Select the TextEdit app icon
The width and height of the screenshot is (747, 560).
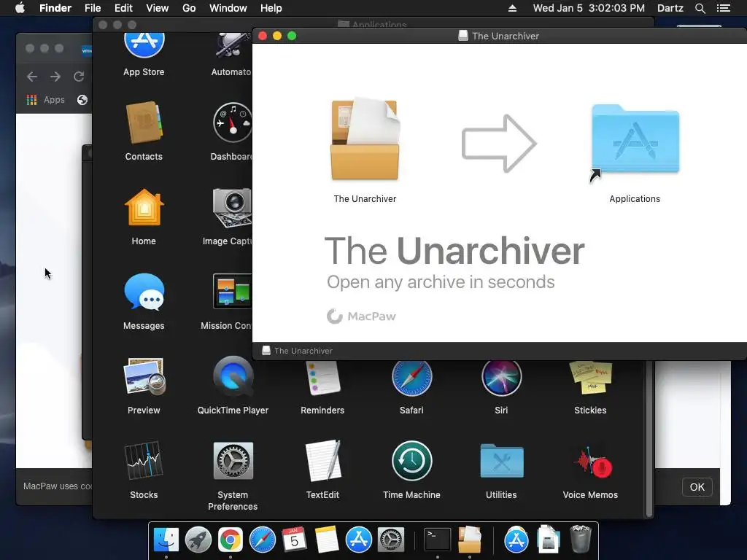322,461
